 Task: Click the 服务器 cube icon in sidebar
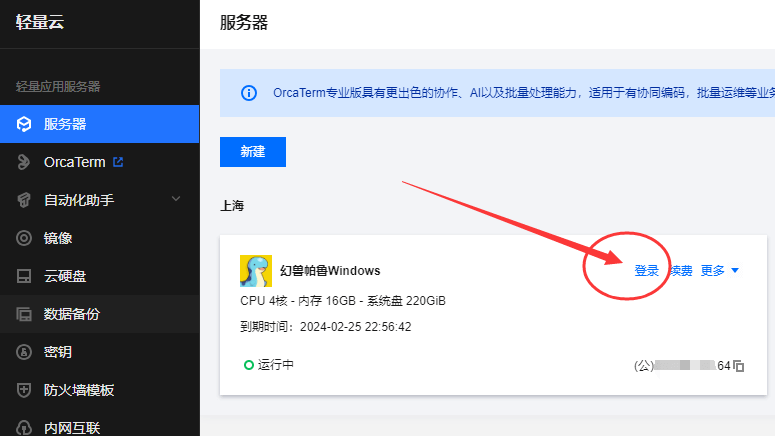click(24, 124)
